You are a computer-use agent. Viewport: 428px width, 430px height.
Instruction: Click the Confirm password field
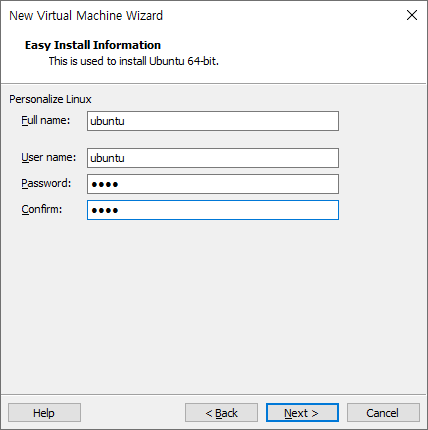(213, 210)
